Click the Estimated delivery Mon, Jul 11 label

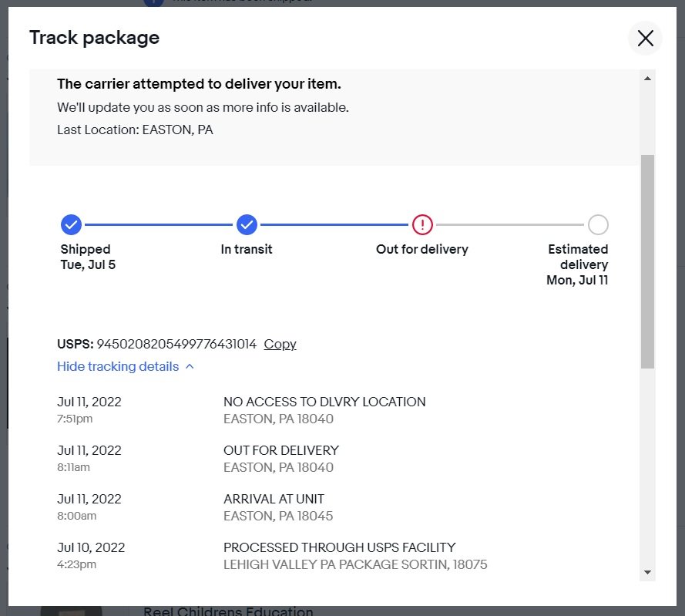pos(578,264)
